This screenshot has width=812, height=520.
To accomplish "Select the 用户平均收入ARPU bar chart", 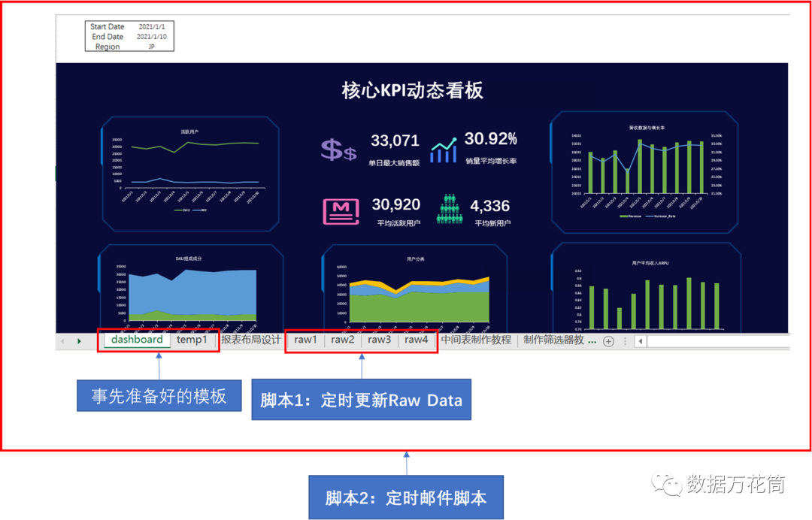I will (646, 289).
